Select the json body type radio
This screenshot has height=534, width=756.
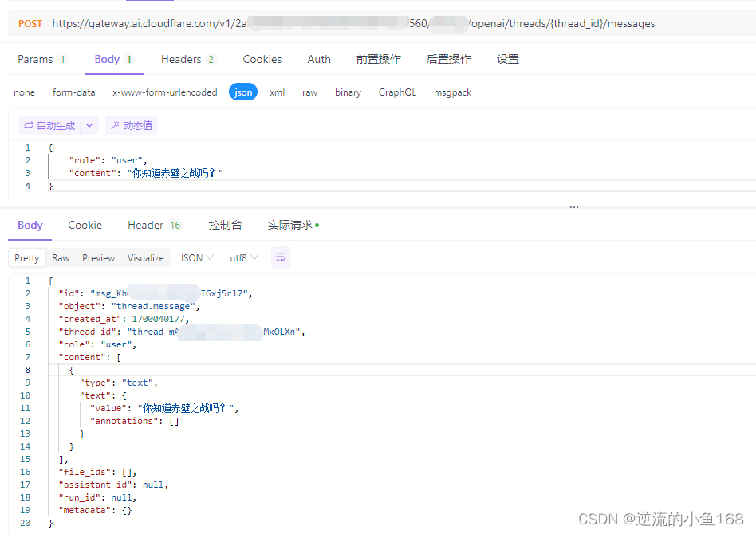pyautogui.click(x=243, y=92)
